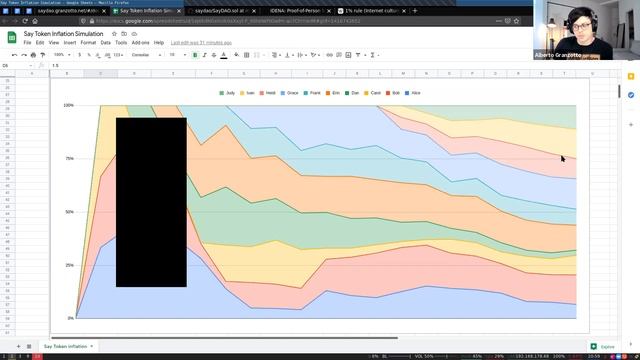Image resolution: width=640 pixels, height=360 pixels.
Task: Click the document title Say Token Inflation Simulation
Action: click(63, 34)
